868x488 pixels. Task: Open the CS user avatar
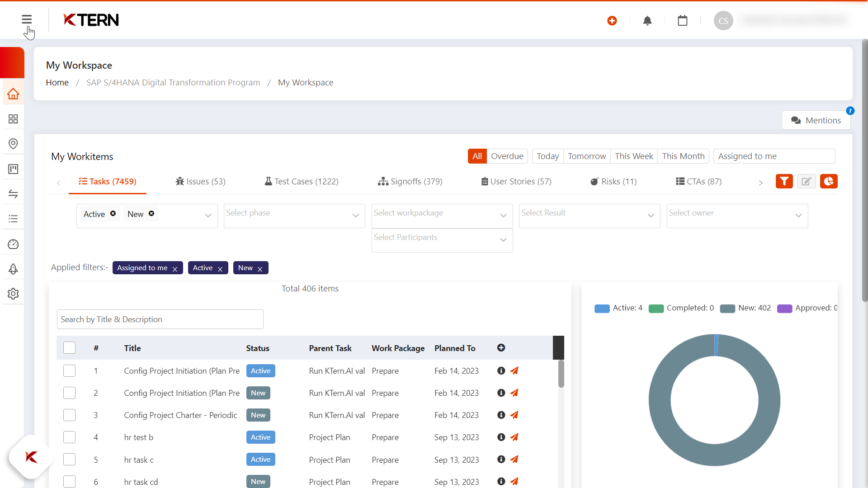point(723,21)
